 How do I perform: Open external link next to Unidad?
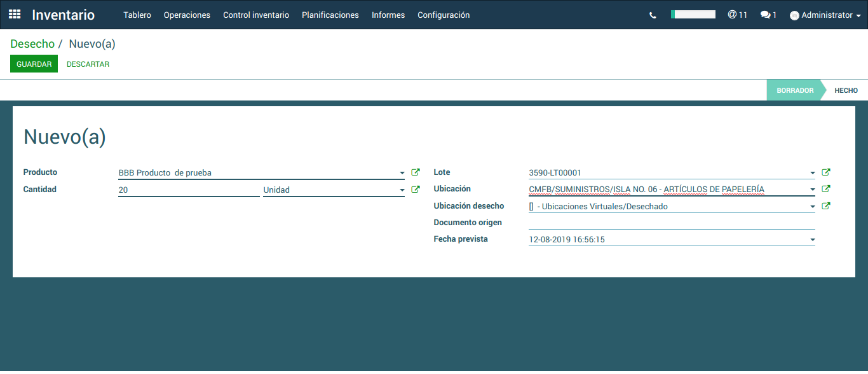click(x=416, y=190)
